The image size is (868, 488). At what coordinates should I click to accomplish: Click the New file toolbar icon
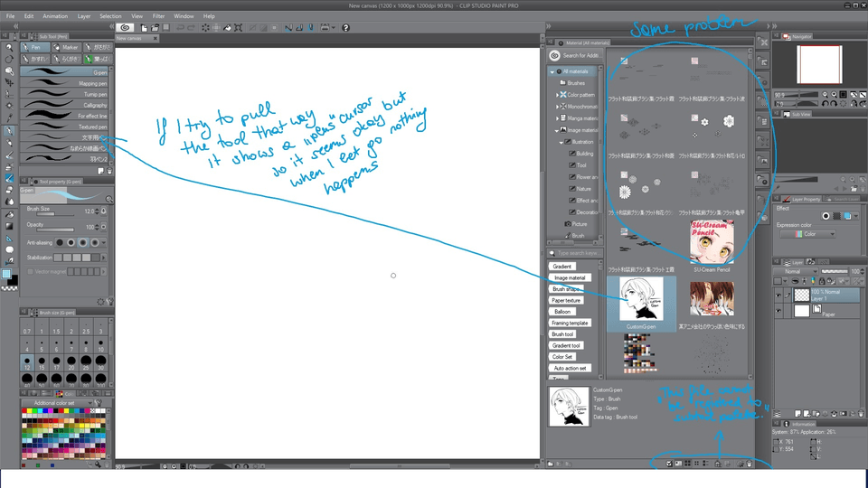(144, 28)
